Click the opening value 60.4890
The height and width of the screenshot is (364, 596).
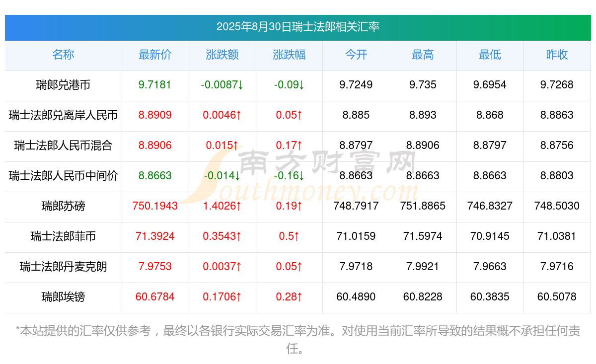click(356, 297)
